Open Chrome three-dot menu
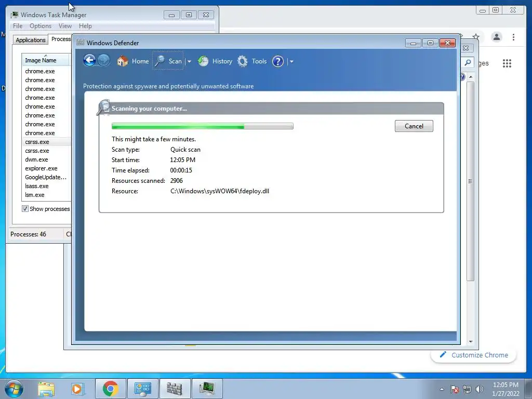This screenshot has width=532, height=399. coord(513,37)
